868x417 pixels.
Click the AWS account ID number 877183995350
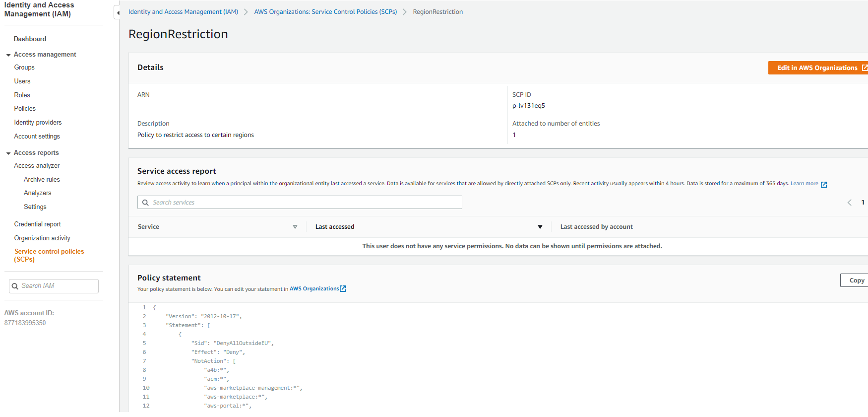click(x=25, y=323)
